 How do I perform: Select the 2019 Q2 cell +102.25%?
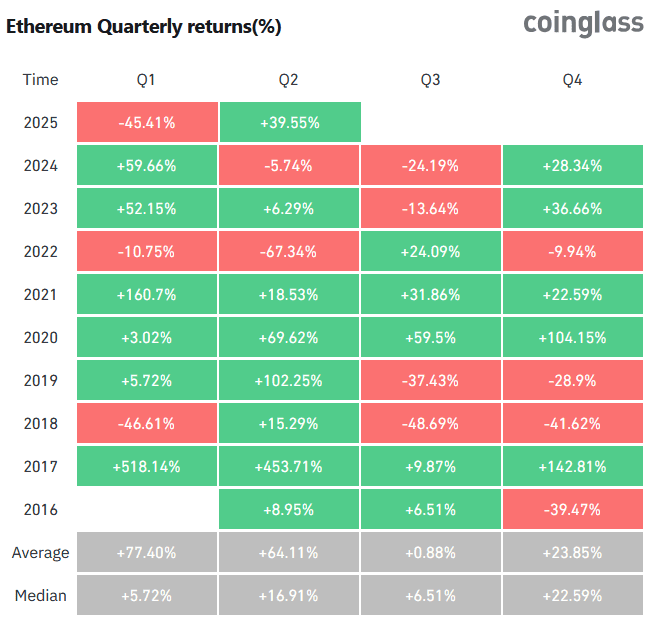(x=289, y=381)
